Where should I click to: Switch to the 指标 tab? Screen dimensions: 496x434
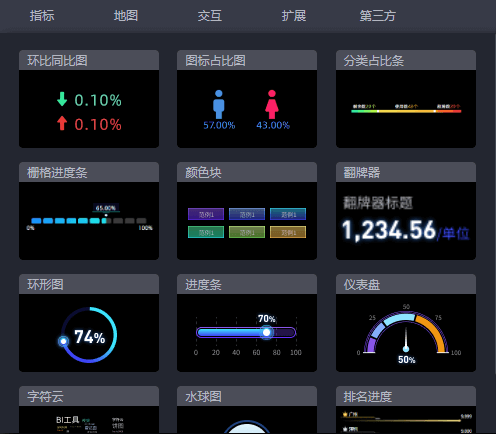coord(42,16)
